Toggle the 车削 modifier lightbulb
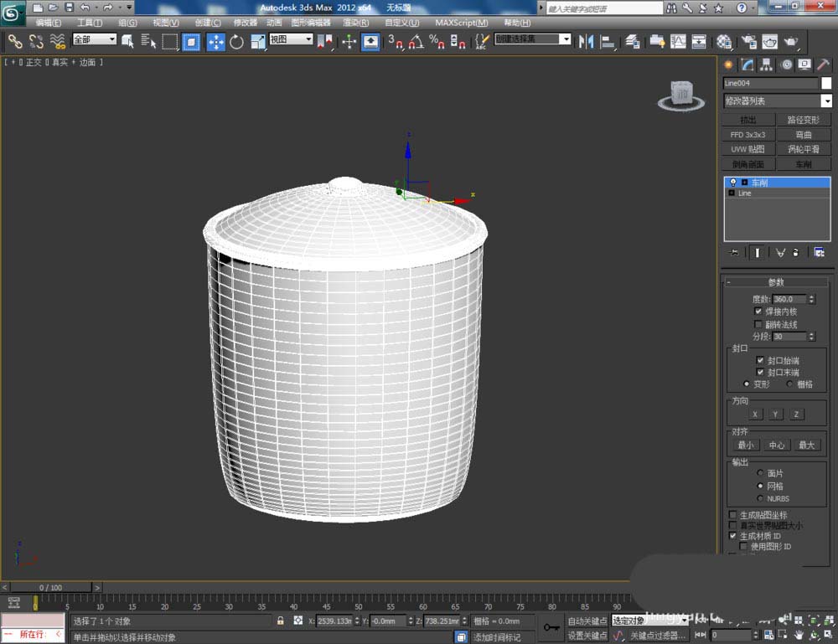This screenshot has width=838, height=644. (732, 183)
